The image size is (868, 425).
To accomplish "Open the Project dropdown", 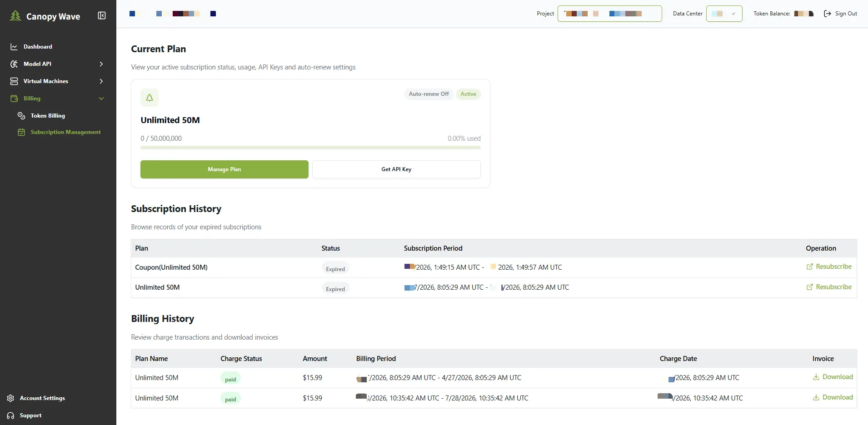I will click(609, 14).
